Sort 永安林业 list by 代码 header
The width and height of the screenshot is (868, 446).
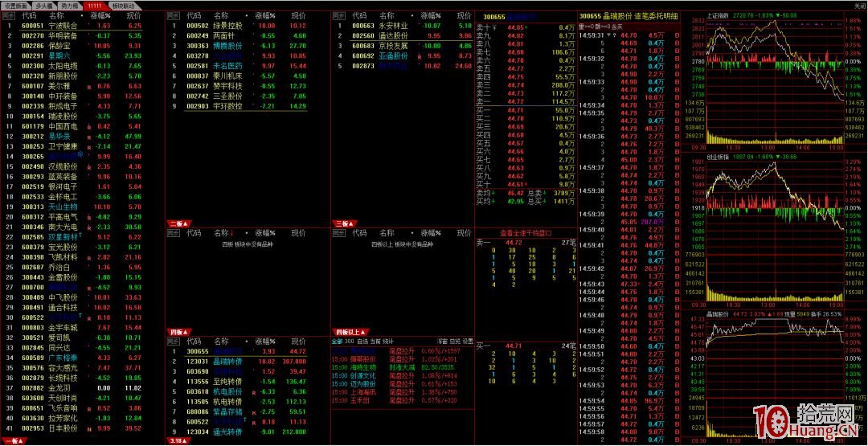(359, 15)
